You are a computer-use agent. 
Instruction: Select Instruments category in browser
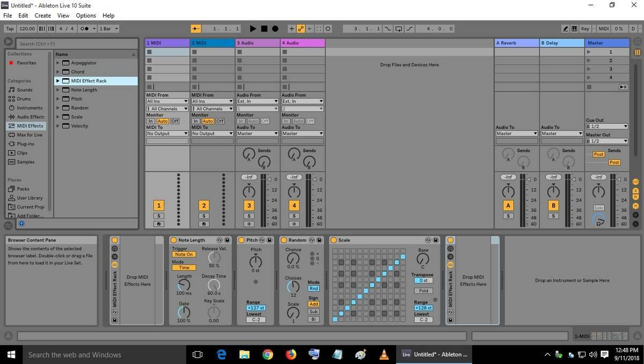tap(30, 108)
